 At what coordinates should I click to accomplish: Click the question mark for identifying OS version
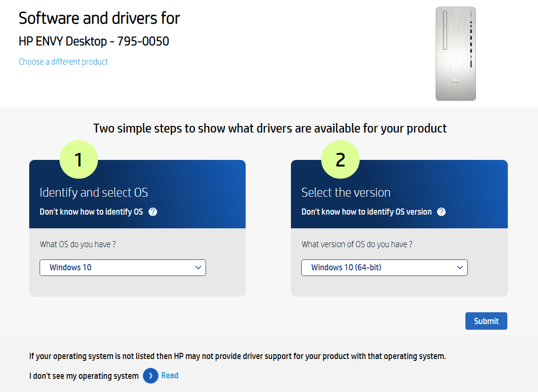click(441, 212)
